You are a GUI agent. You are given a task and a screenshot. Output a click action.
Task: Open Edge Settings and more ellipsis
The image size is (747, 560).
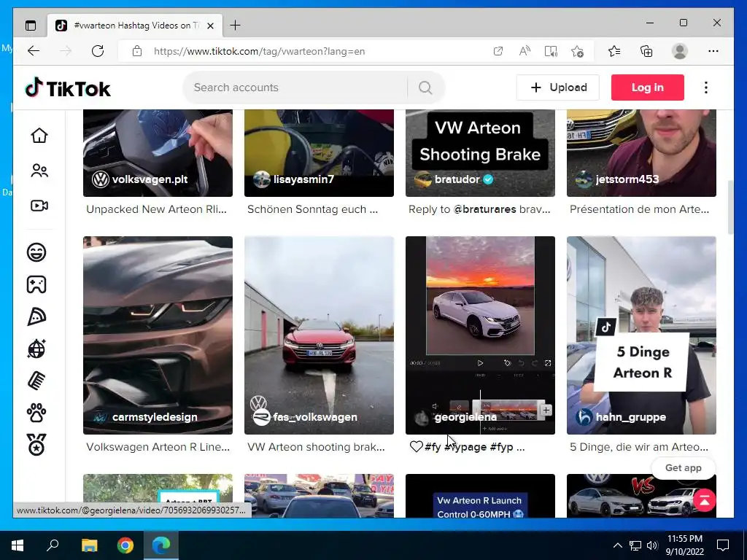(713, 51)
